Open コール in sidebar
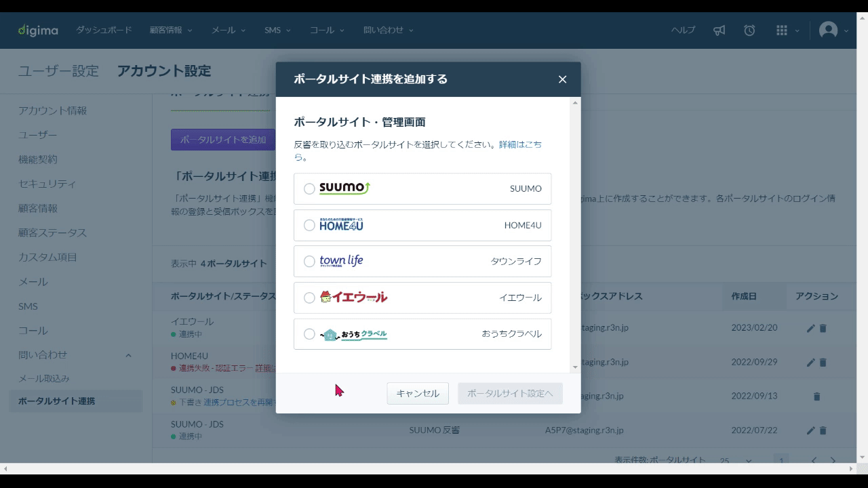The width and height of the screenshot is (868, 488). 33,331
